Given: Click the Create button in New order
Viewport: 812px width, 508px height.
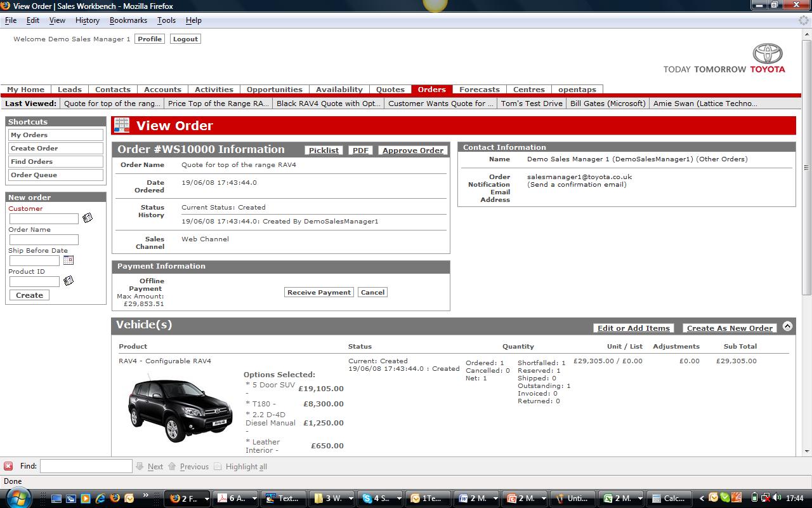Looking at the screenshot, I should (x=29, y=295).
